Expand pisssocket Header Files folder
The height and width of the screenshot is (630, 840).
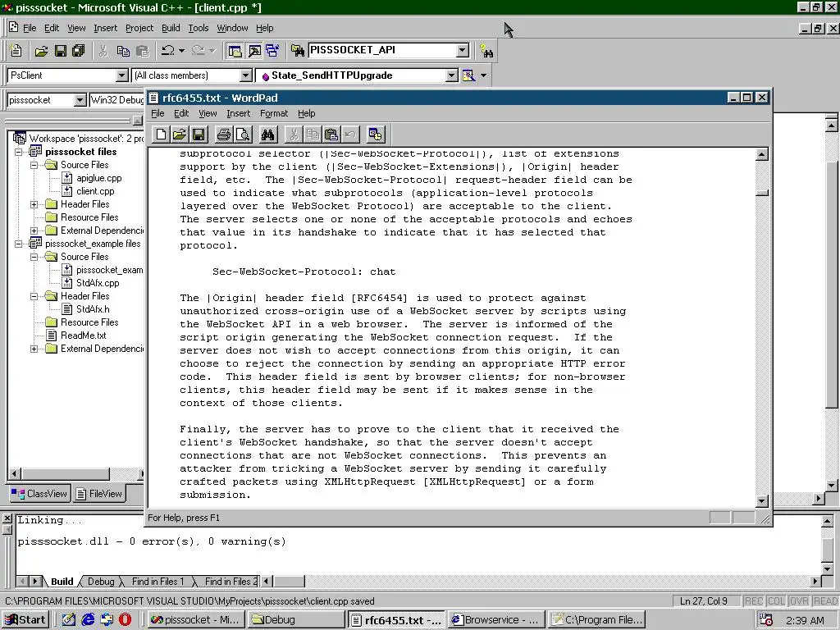(x=34, y=204)
